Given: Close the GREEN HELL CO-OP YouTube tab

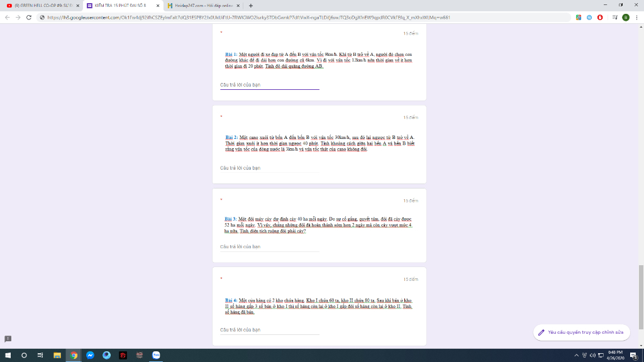Looking at the screenshot, I should point(77,6).
